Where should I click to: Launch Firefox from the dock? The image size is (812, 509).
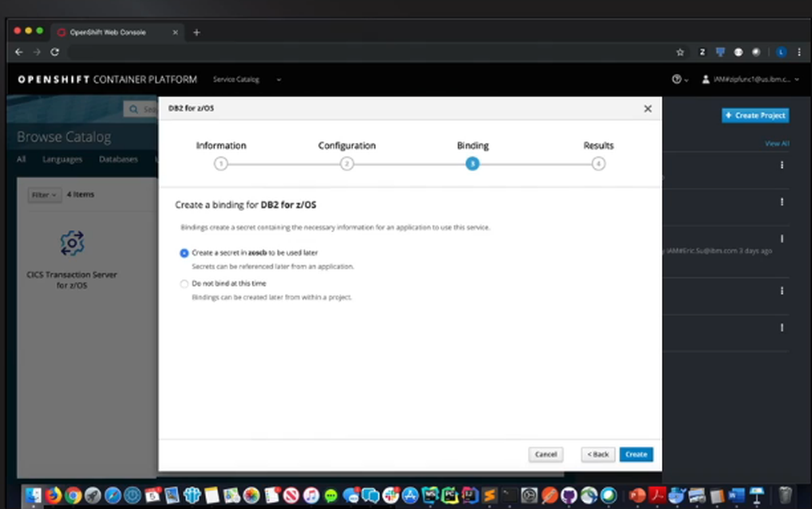[x=53, y=495]
